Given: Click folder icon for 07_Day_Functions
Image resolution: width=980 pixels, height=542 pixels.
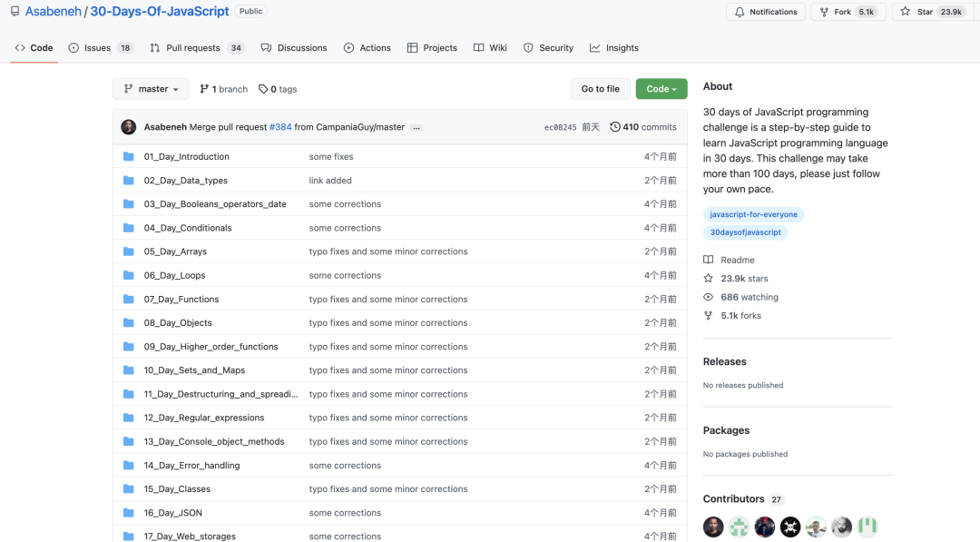Looking at the screenshot, I should coord(129,299).
